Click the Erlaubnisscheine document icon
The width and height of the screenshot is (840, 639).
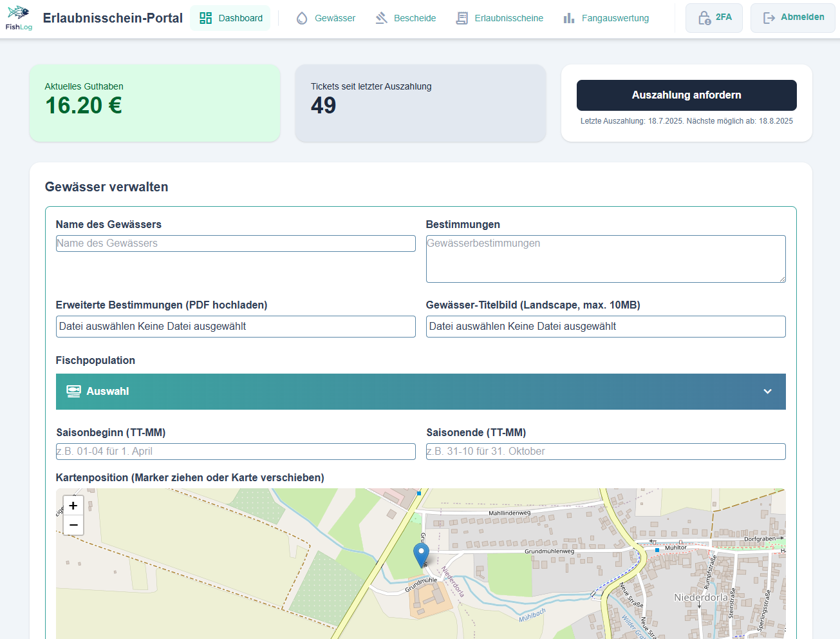pos(462,18)
